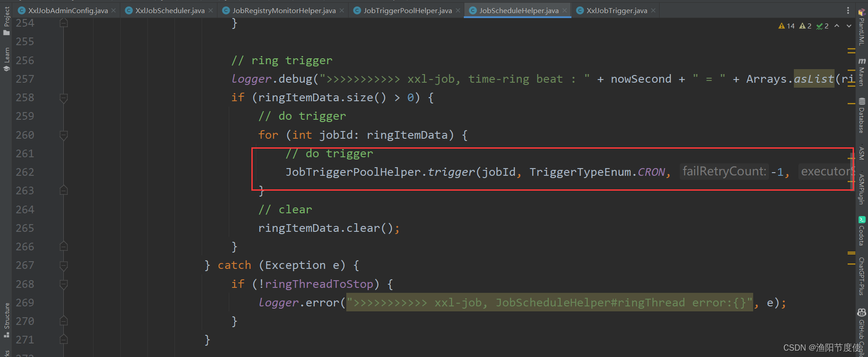
Task: Open the Learn tool window
Action: (6, 59)
